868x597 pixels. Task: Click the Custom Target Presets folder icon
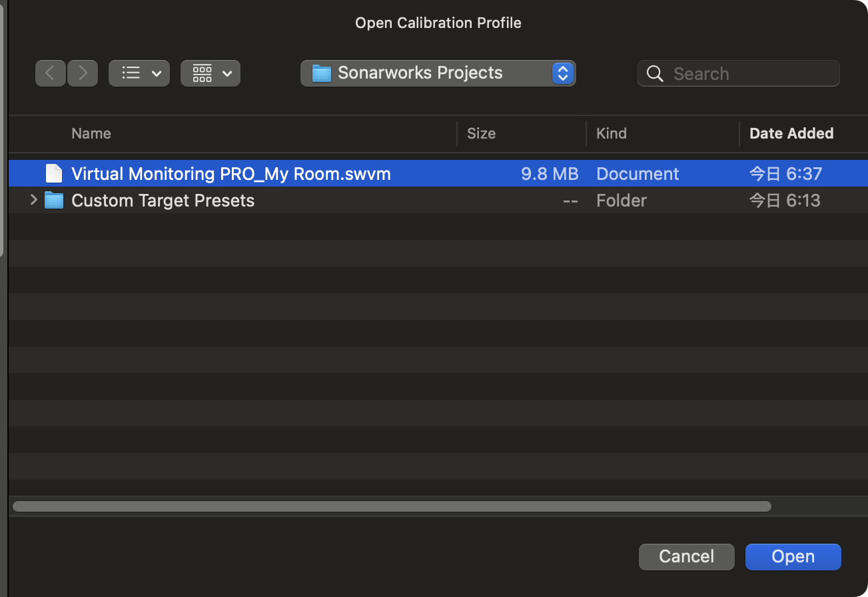point(54,201)
